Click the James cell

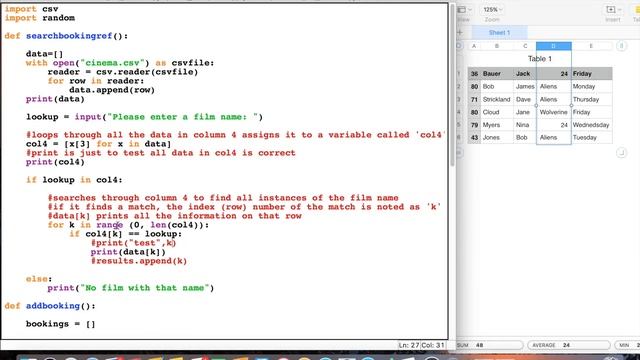pyautogui.click(x=525, y=87)
